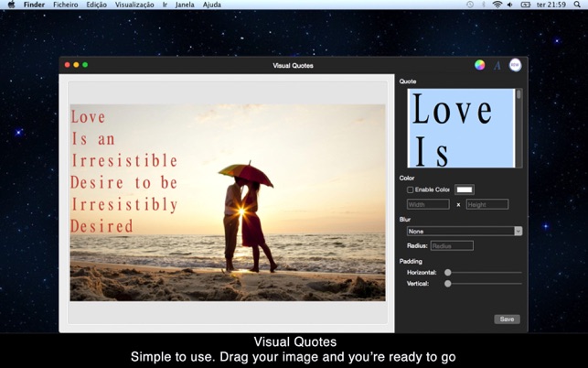The image size is (588, 368).
Task: Focus the Height input field
Action: [487, 204]
